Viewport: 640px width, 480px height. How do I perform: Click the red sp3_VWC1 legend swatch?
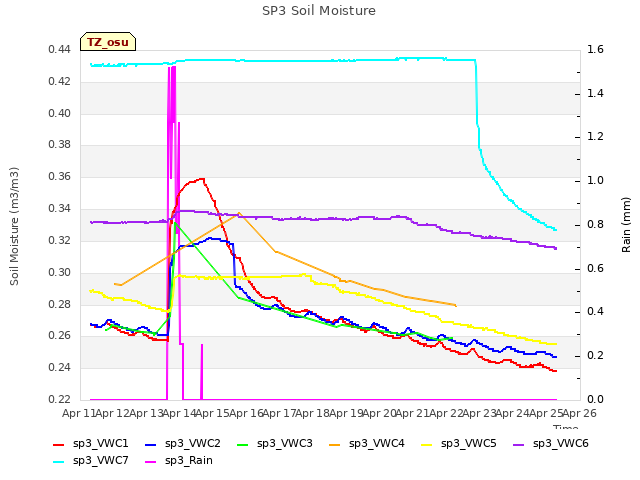59,444
